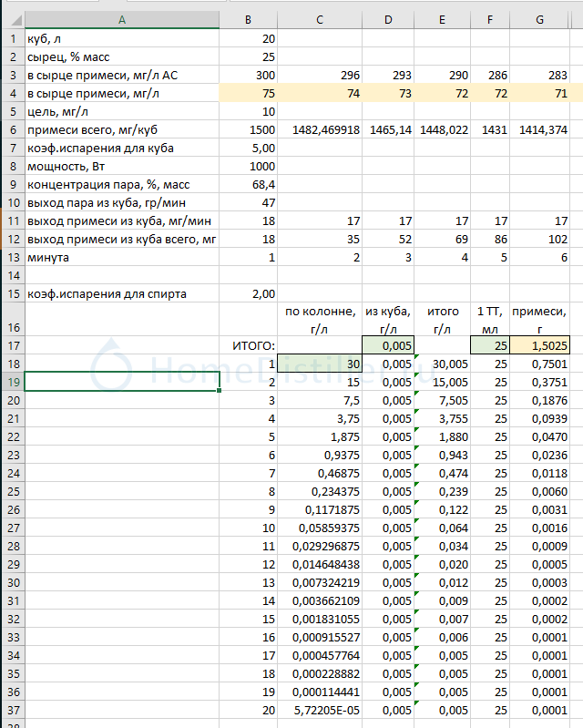Click value 0,05859375 in column C
The width and height of the screenshot is (583, 728).
(320, 528)
